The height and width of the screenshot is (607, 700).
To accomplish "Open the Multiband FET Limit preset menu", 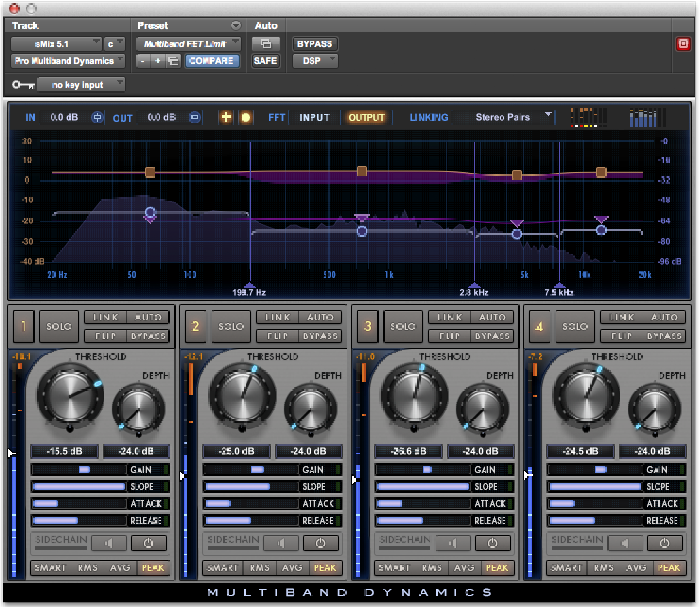I will tap(188, 44).
